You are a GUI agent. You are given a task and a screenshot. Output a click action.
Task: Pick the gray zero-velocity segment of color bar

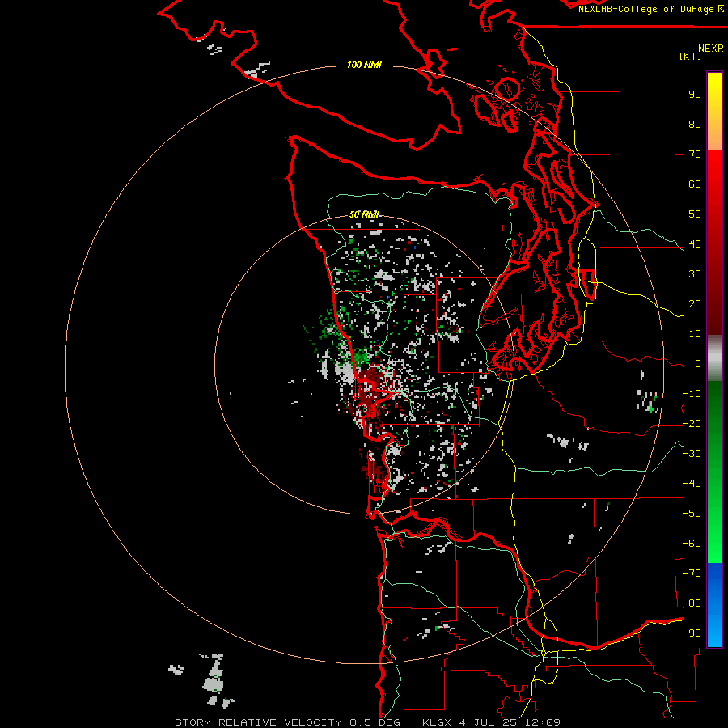click(714, 358)
